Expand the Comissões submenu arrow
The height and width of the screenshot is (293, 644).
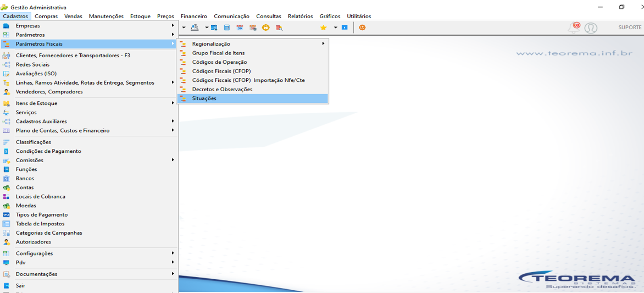coord(173,160)
